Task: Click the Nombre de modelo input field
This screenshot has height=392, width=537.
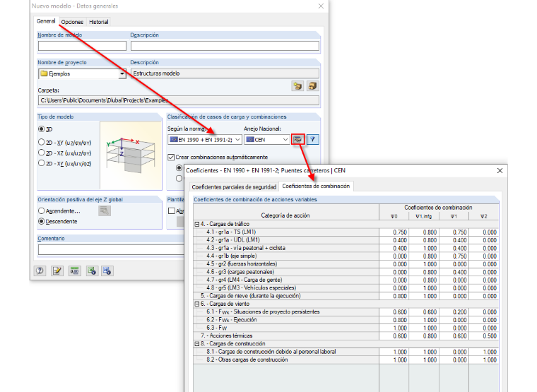Action: pyautogui.click(x=82, y=46)
